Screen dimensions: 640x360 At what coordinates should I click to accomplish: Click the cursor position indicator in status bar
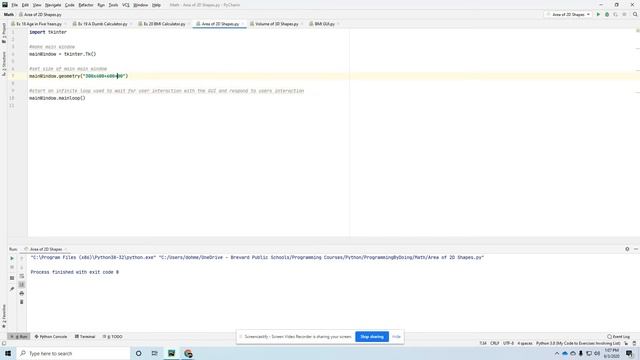point(483,343)
